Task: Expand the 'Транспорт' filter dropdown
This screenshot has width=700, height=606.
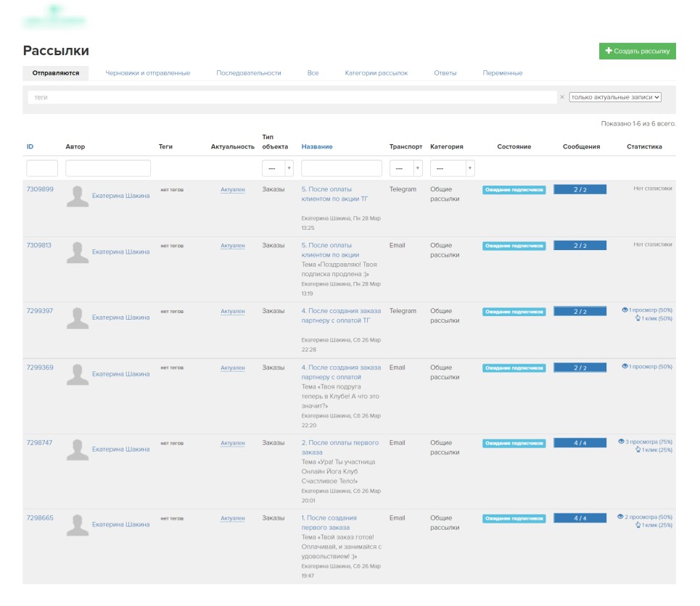Action: point(405,168)
